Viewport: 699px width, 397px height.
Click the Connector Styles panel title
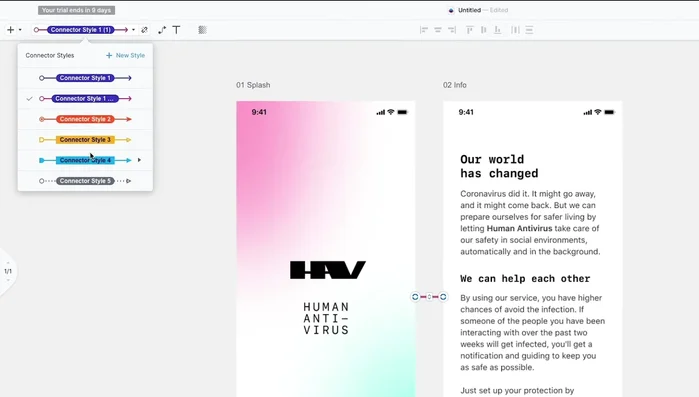50,55
